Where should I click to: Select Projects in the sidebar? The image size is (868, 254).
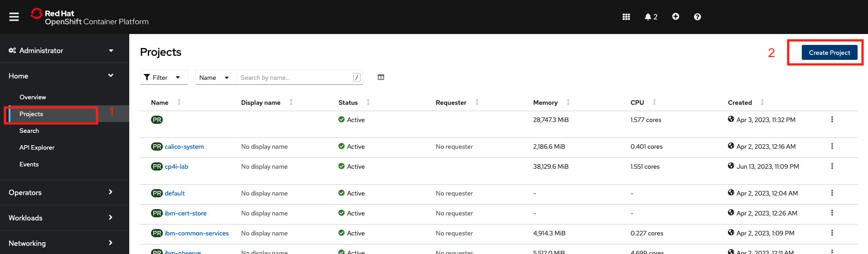point(31,114)
